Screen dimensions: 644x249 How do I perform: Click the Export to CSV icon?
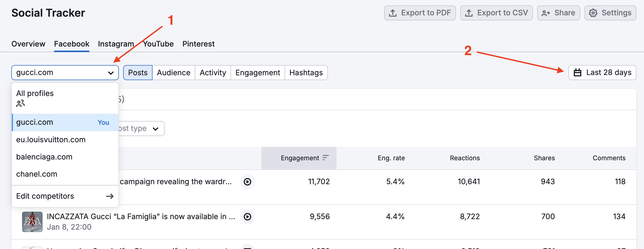pos(469,12)
